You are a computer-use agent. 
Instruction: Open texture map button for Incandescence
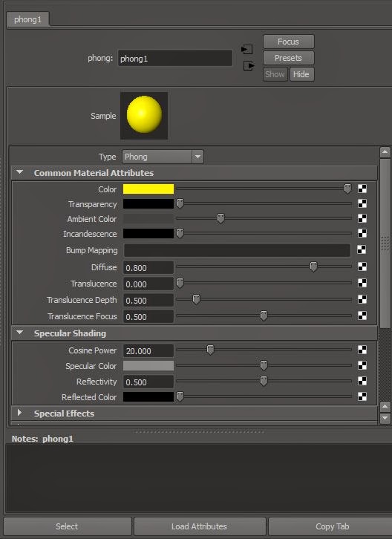362,233
